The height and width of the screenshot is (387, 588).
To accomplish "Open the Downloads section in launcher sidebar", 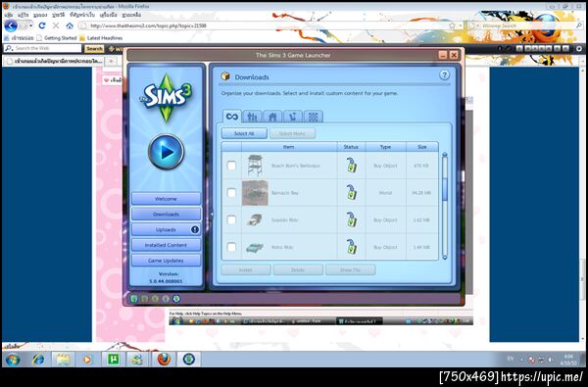I will click(x=167, y=215).
